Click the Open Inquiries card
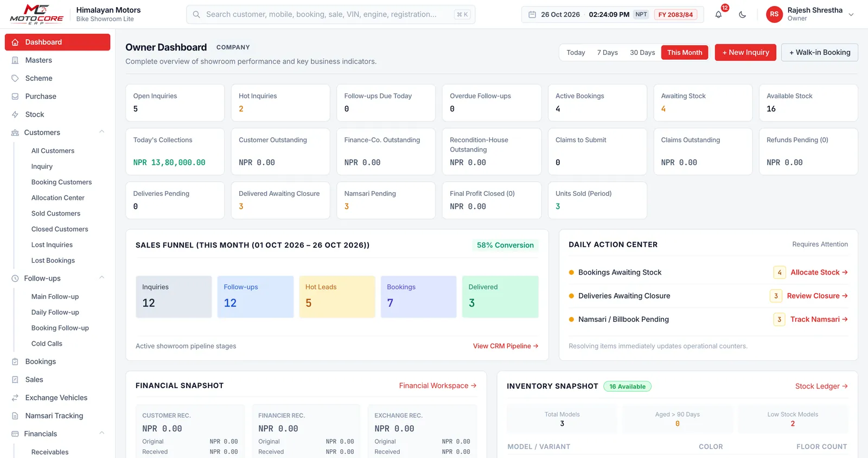The height and width of the screenshot is (458, 868). coord(175,103)
